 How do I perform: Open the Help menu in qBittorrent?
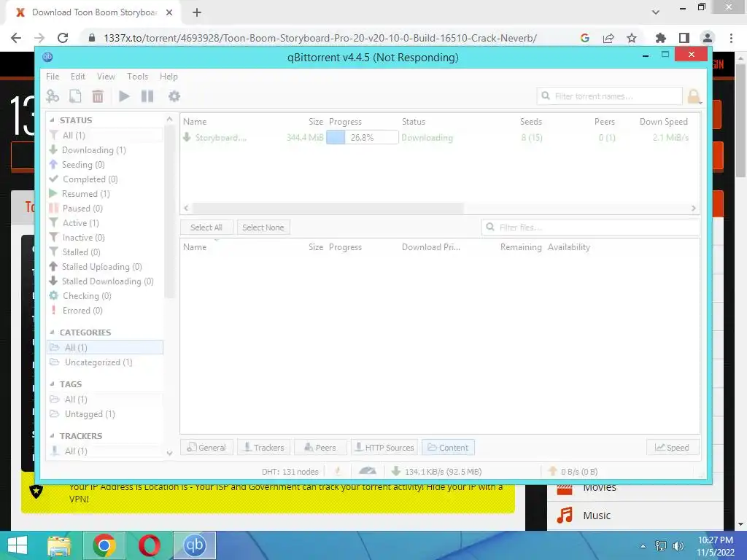[169, 76]
